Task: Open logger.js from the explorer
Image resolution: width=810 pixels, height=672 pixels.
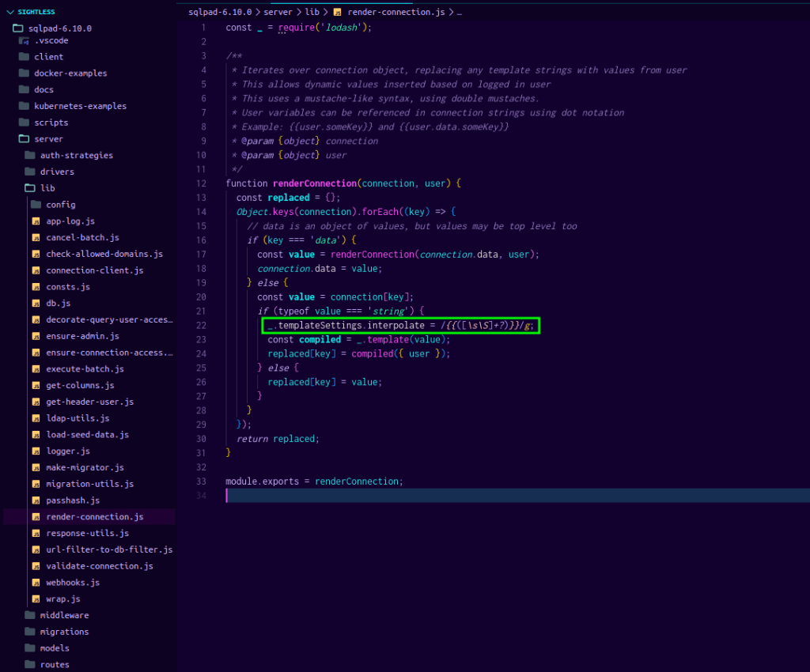Action: [x=68, y=451]
